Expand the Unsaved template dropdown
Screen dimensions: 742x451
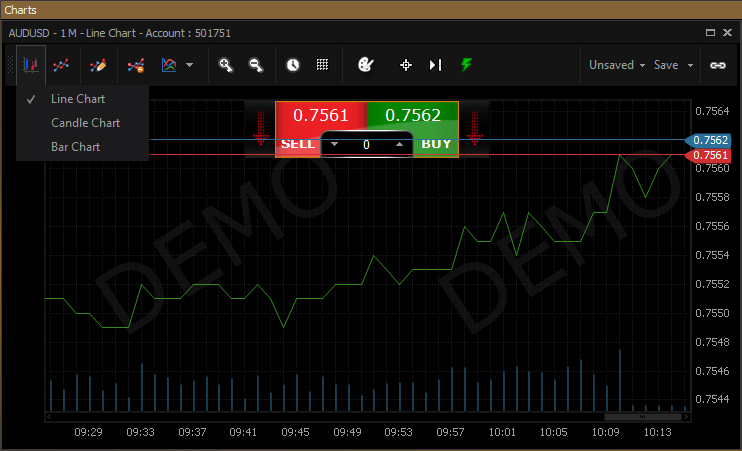(x=616, y=65)
